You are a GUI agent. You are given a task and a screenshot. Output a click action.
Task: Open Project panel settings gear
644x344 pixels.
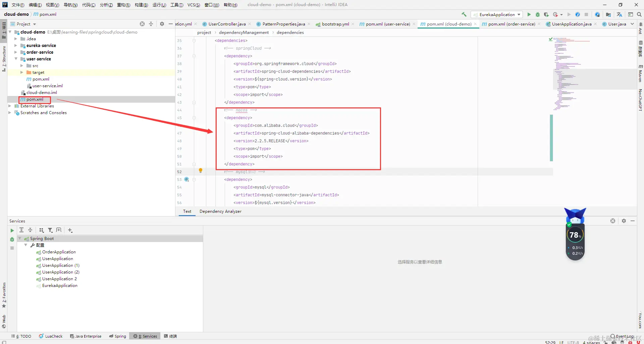(x=162, y=24)
